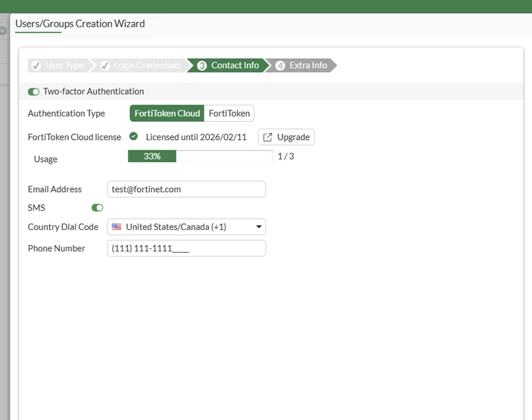The height and width of the screenshot is (420, 532).
Task: Click the external link icon in Upgrade
Action: pyautogui.click(x=267, y=137)
